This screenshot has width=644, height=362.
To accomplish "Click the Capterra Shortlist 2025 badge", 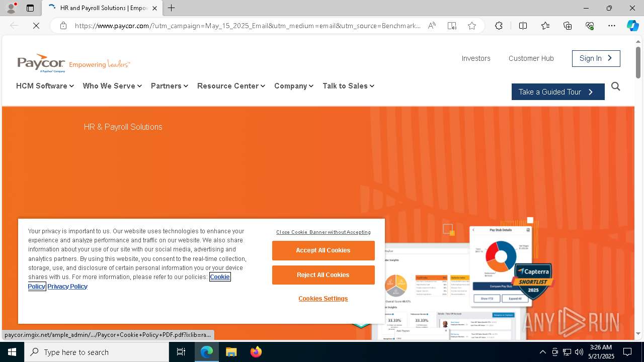I will coord(533,282).
